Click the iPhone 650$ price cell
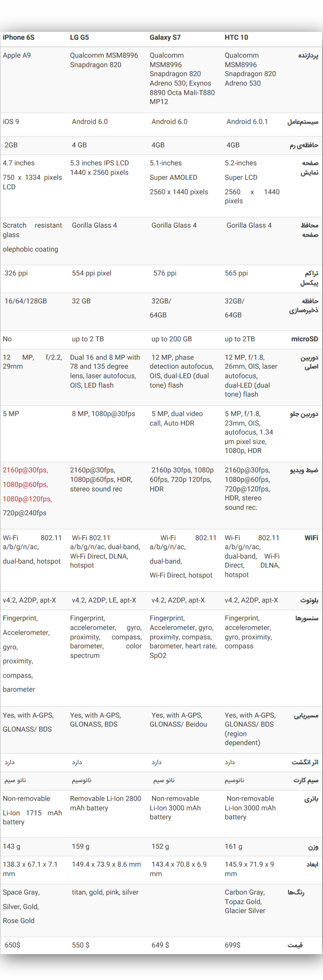 point(12,945)
